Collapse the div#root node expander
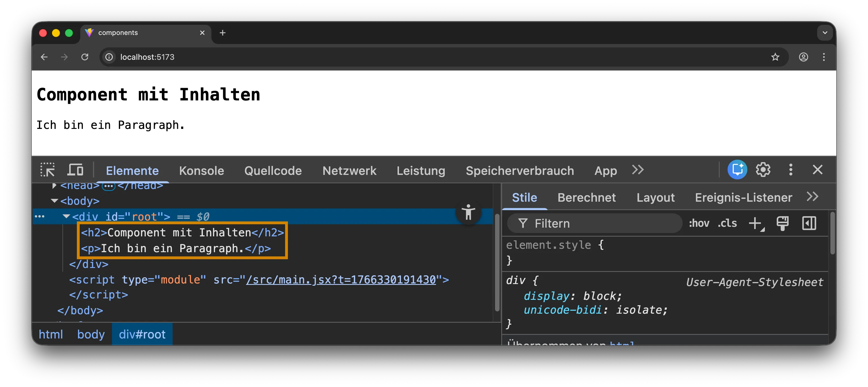 pos(66,216)
